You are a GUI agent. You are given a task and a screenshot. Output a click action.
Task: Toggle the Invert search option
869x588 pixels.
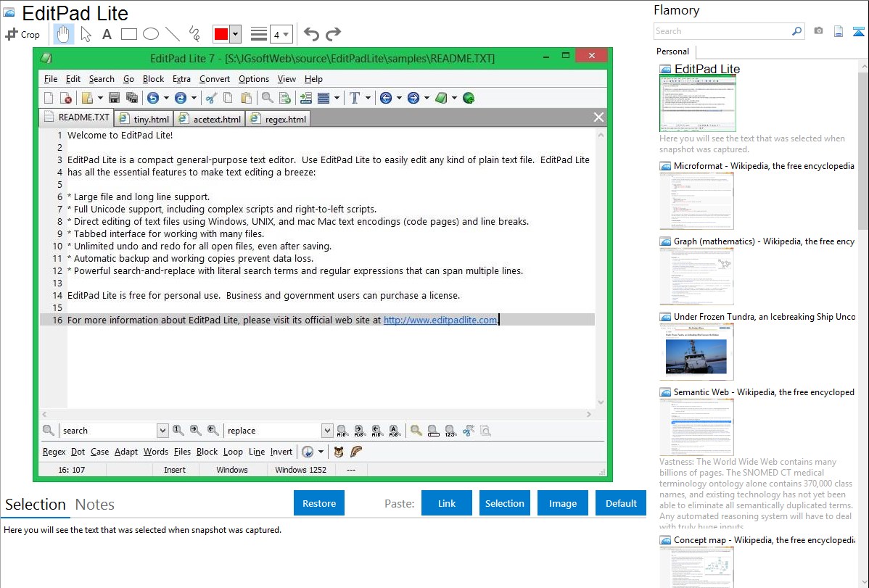(281, 452)
